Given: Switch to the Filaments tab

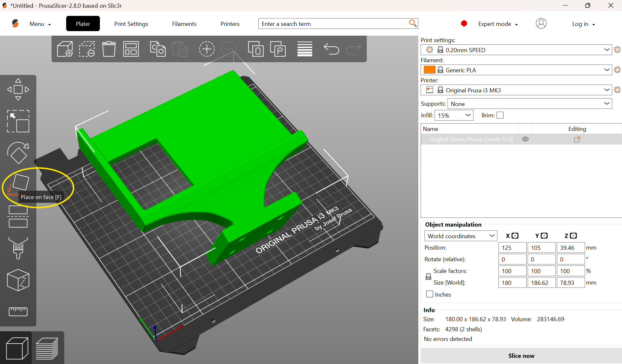Looking at the screenshot, I should [184, 24].
